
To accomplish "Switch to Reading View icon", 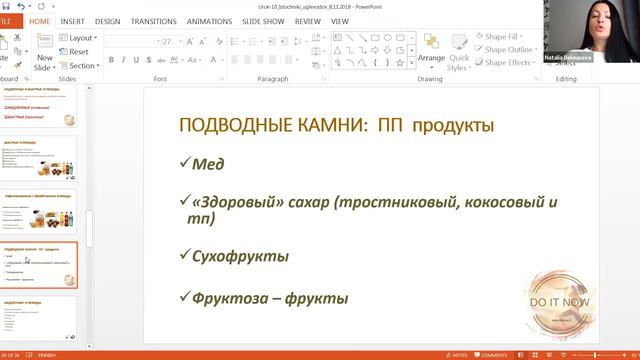I will tap(549, 355).
